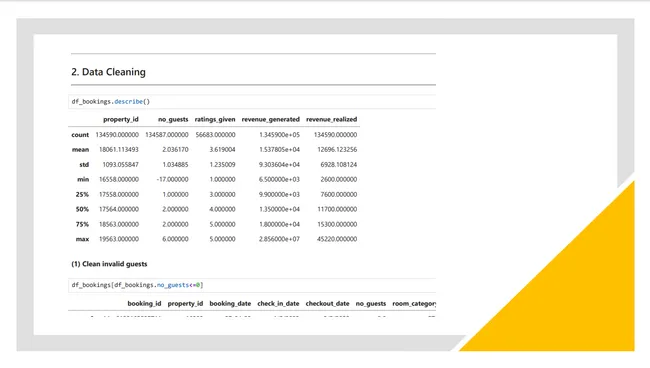Viewport: 650px width, 368px height.
Task: Click the mean value 18061.113493
Action: click(119, 150)
